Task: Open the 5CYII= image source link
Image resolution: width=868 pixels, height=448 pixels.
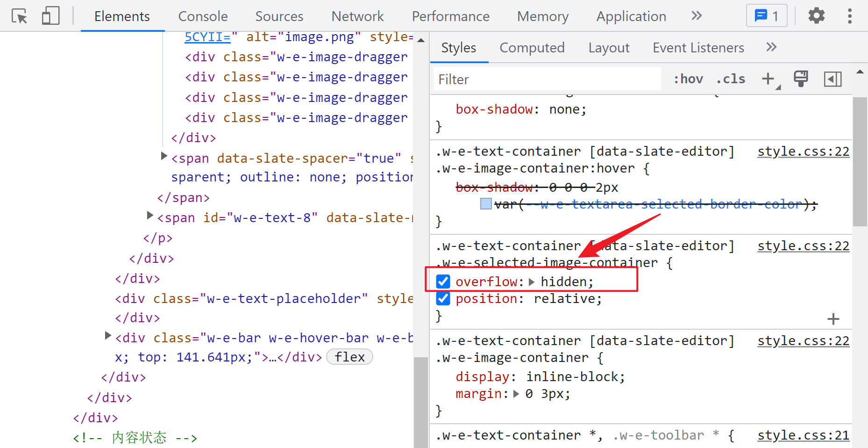Action: [x=207, y=37]
